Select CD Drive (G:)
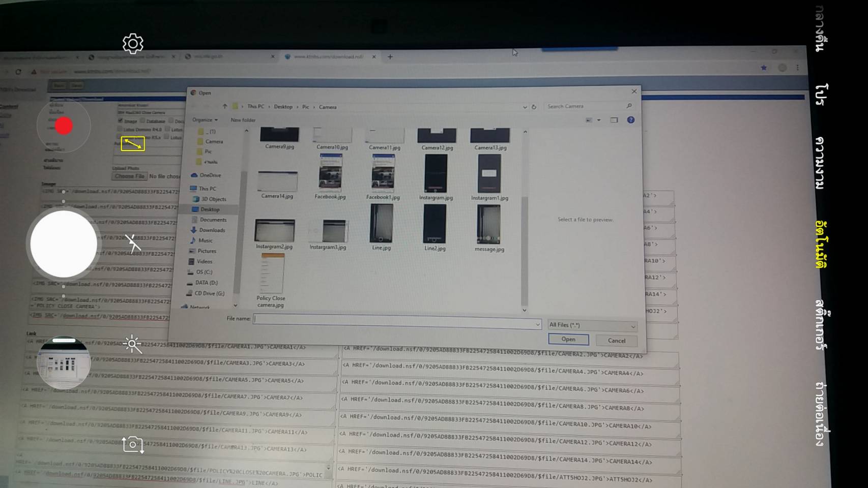The width and height of the screenshot is (868, 488). pyautogui.click(x=205, y=293)
